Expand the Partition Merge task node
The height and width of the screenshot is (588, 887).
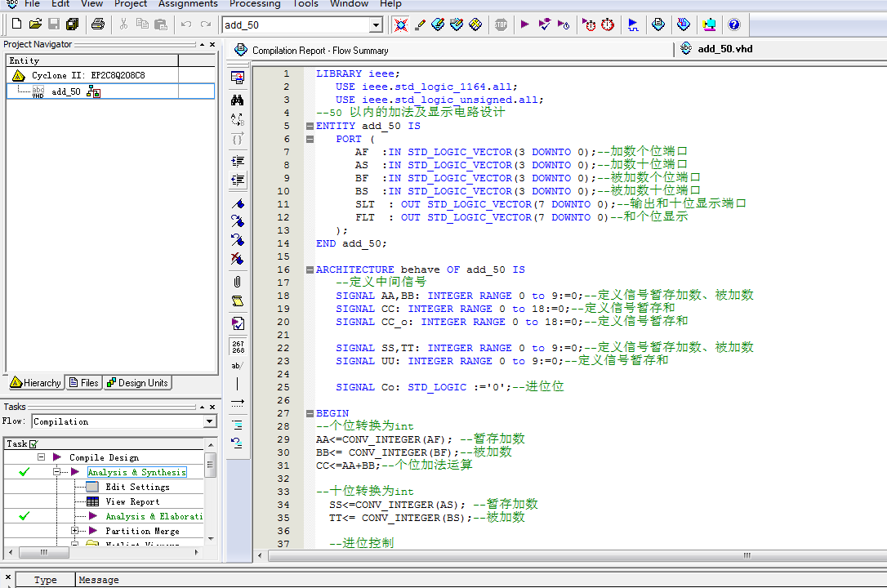coord(75,531)
